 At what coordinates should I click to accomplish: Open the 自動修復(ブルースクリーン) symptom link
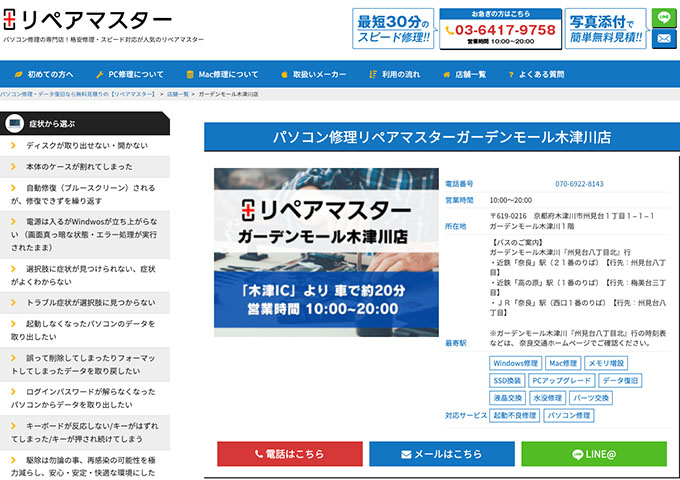(85, 194)
